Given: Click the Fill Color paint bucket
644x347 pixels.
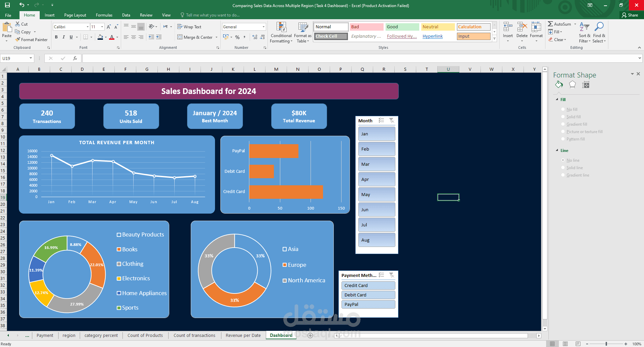Looking at the screenshot, I should point(100,37).
